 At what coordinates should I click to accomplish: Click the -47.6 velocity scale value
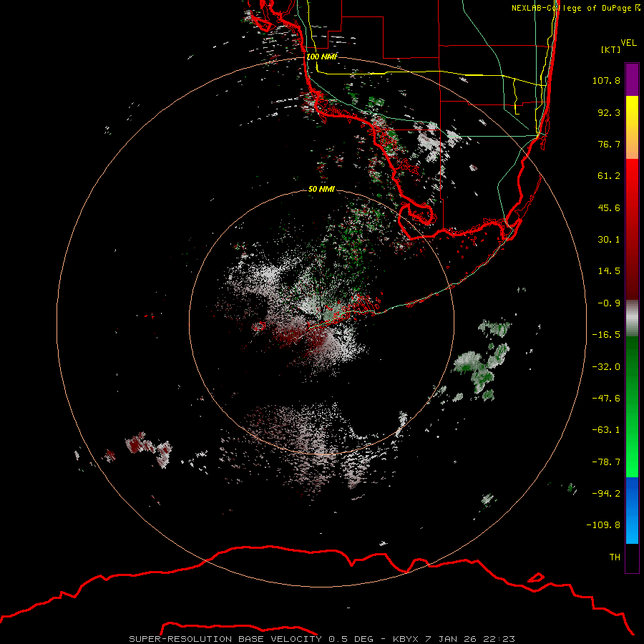606,399
